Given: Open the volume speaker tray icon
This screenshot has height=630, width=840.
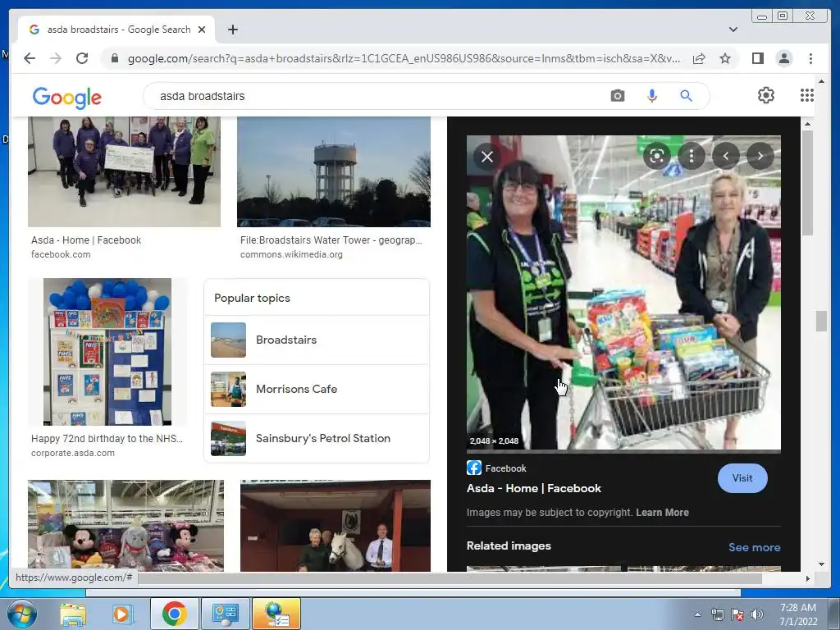Looking at the screenshot, I should (x=757, y=614).
